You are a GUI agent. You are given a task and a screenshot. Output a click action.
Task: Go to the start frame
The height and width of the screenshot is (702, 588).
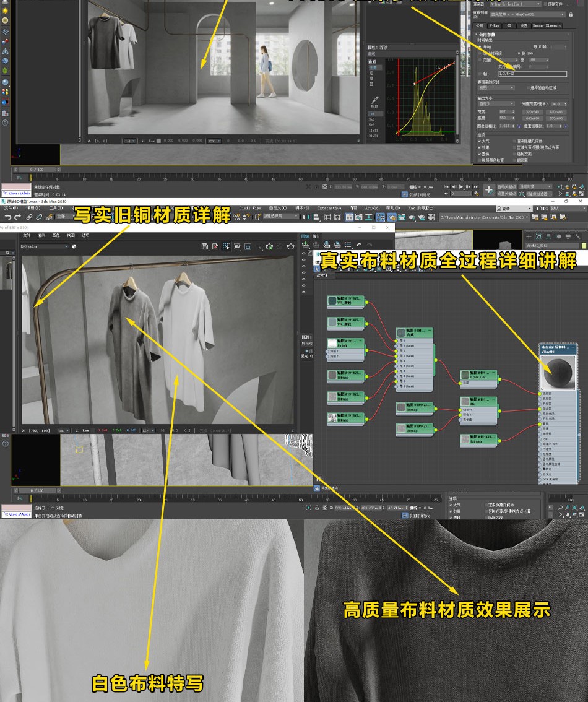click(446, 187)
